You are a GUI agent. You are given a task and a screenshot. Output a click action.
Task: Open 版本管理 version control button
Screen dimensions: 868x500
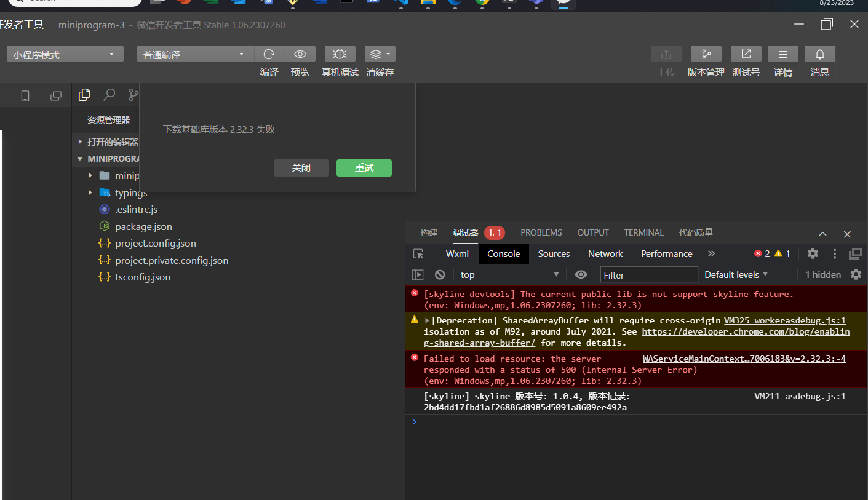click(706, 54)
